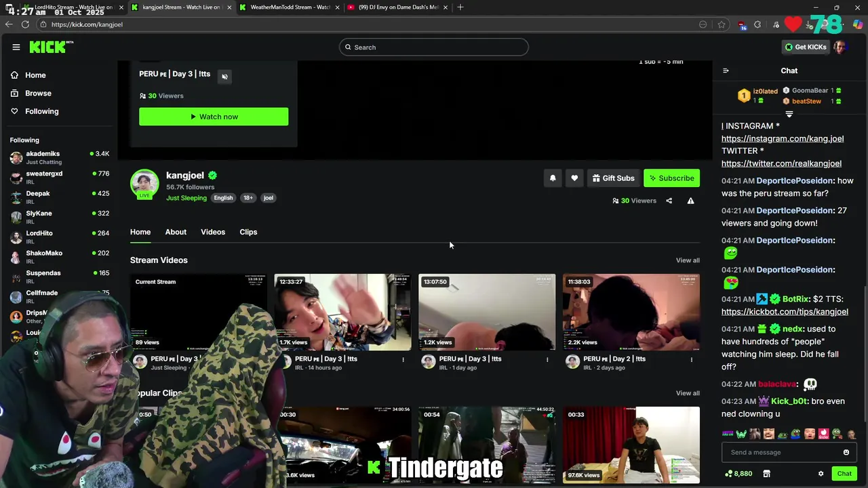Open the kickbot.com/tips/kangjoel link
868x488 pixels.
coord(785,312)
